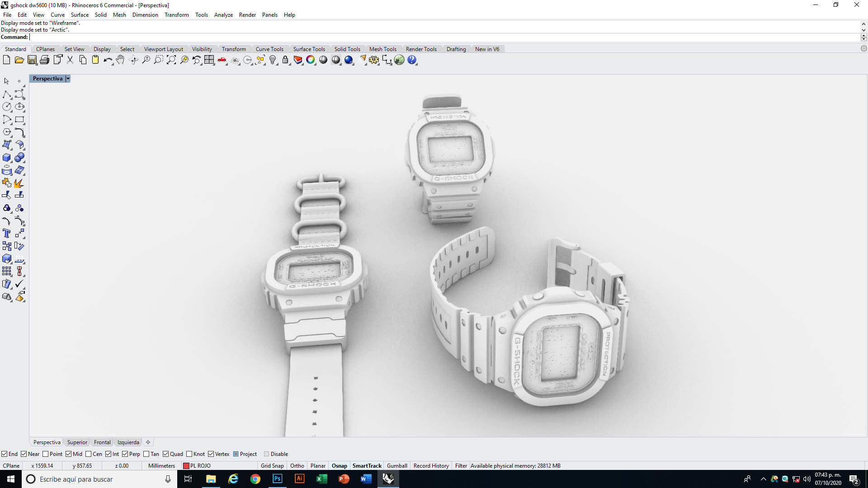Toggle the Mid osnap checkbox

69,454
